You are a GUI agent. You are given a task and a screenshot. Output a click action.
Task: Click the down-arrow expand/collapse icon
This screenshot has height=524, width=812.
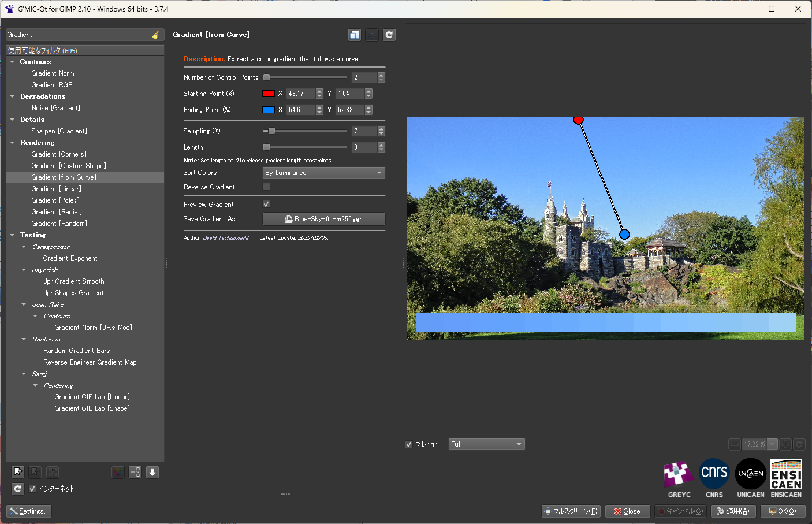[x=152, y=472]
